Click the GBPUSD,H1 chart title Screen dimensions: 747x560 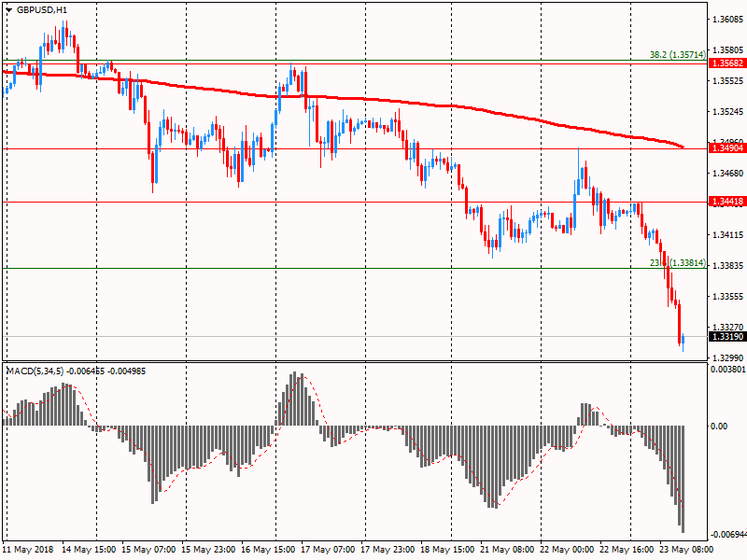[x=41, y=9]
